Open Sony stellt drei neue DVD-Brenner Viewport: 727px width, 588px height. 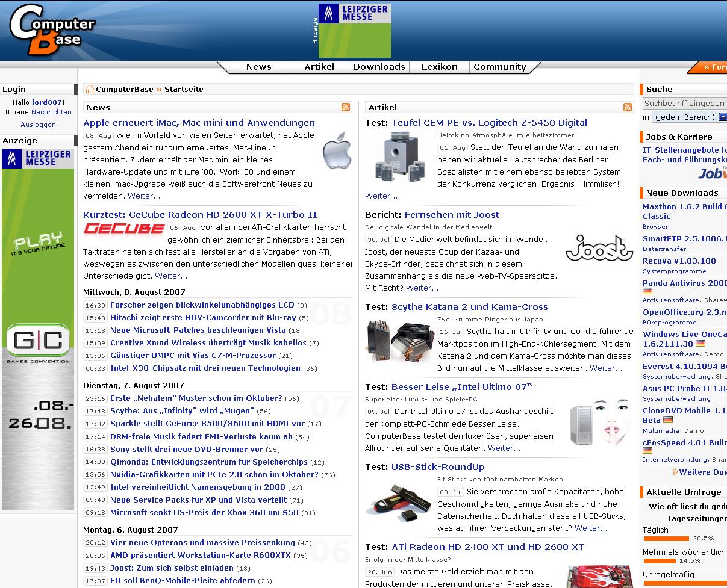pos(187,449)
